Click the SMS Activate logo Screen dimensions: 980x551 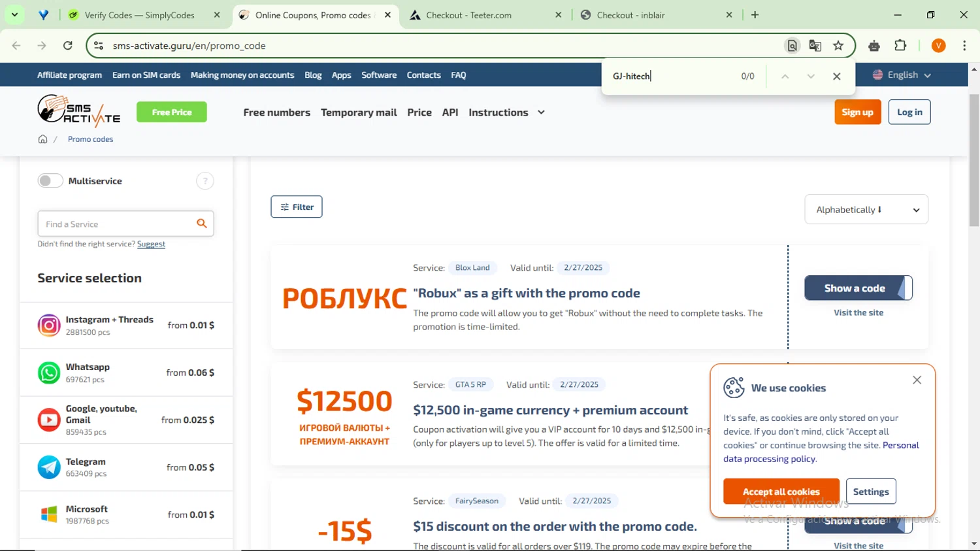79,111
